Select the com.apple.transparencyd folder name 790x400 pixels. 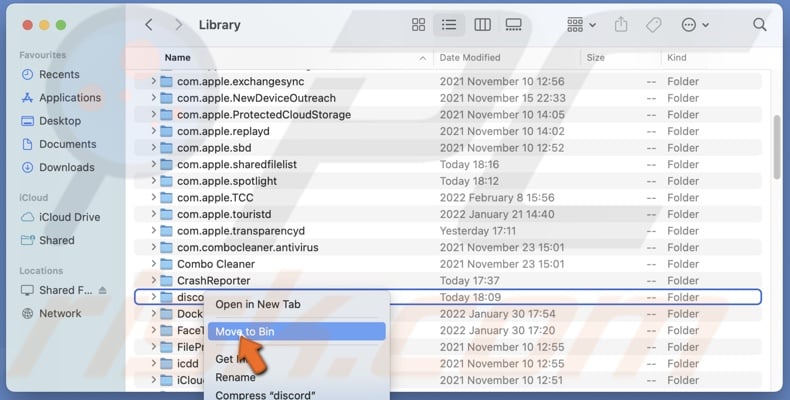(241, 231)
